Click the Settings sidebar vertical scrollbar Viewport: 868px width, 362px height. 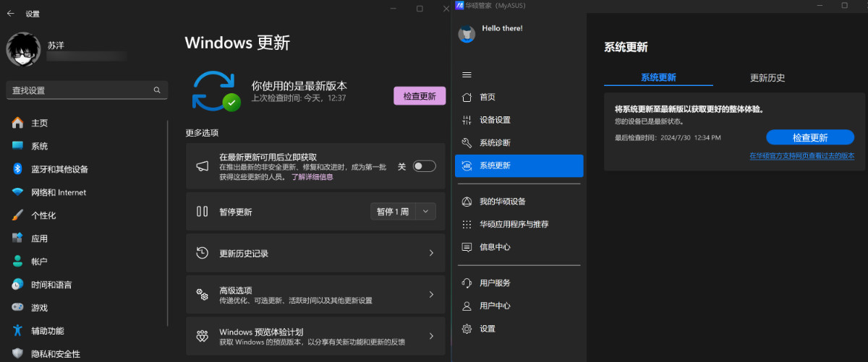click(x=168, y=223)
